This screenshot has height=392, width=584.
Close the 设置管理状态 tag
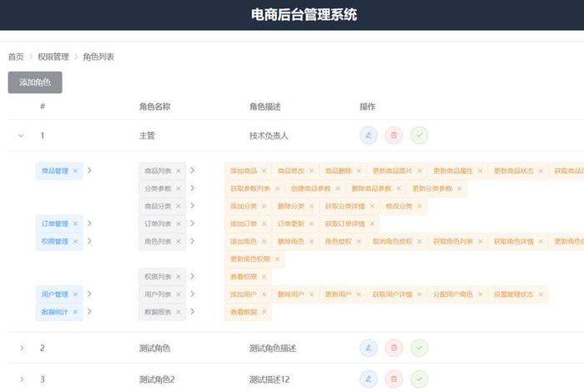(x=541, y=294)
